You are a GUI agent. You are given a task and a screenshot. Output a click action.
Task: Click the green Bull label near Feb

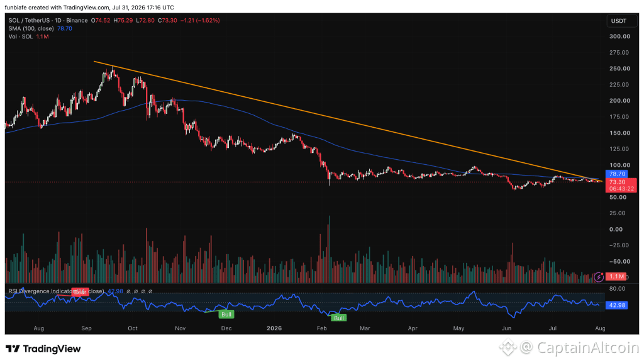[x=339, y=318]
